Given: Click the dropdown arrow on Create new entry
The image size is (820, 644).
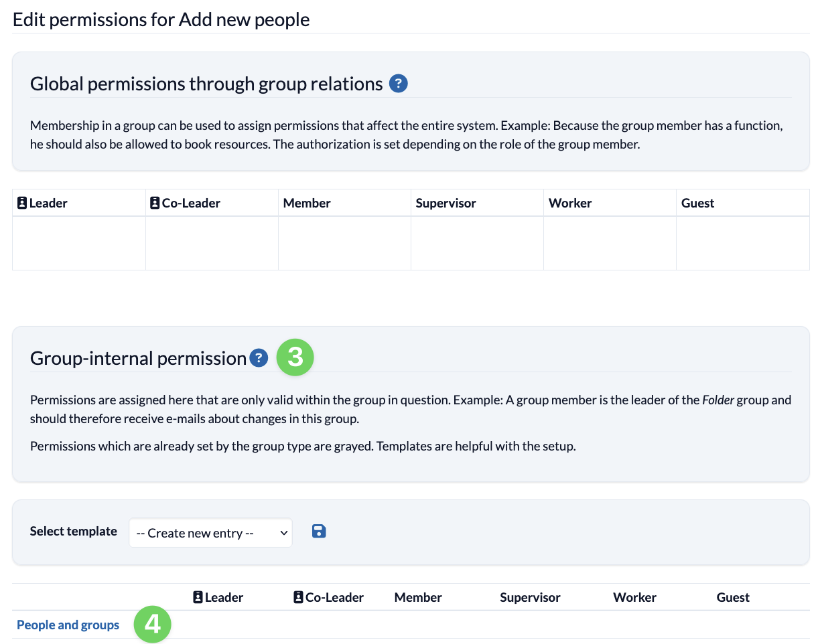Looking at the screenshot, I should [283, 533].
